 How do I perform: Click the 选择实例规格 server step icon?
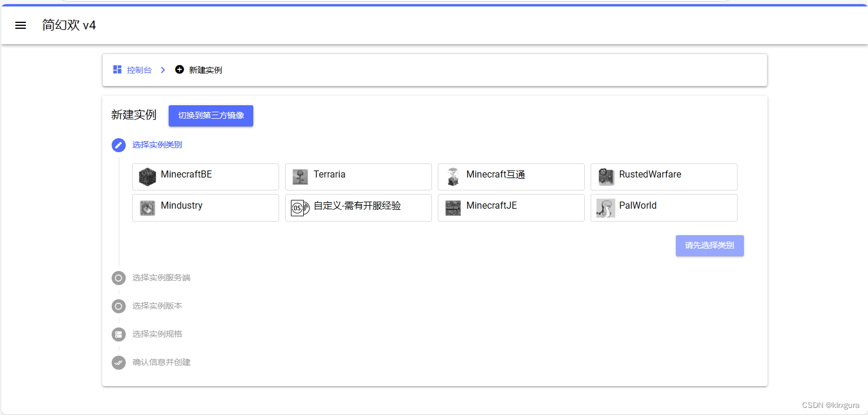coord(119,334)
